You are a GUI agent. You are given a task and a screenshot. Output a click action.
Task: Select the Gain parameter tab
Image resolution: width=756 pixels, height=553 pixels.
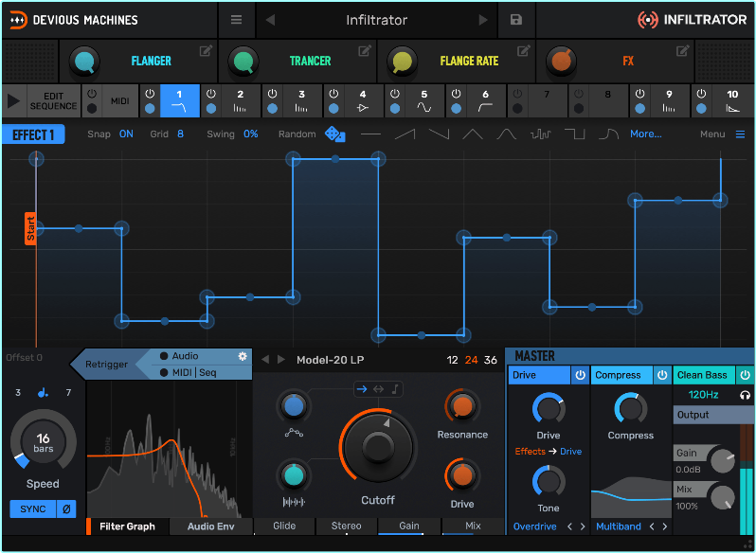point(409,526)
